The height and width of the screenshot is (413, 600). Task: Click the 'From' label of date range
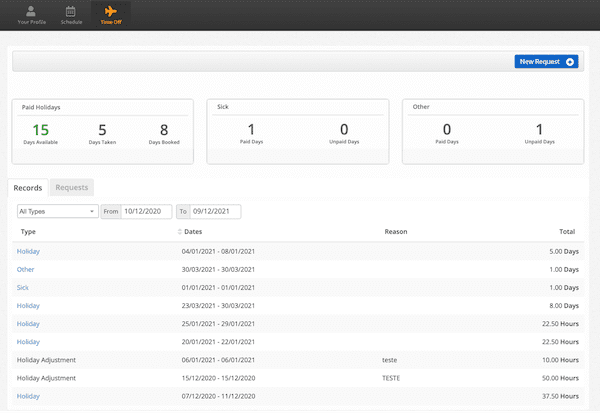[111, 211]
